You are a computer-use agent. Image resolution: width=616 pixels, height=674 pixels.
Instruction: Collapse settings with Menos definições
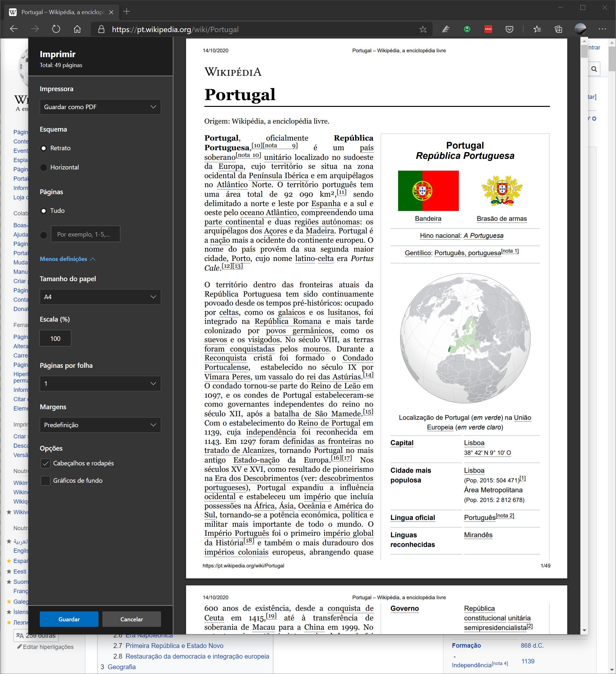click(67, 259)
